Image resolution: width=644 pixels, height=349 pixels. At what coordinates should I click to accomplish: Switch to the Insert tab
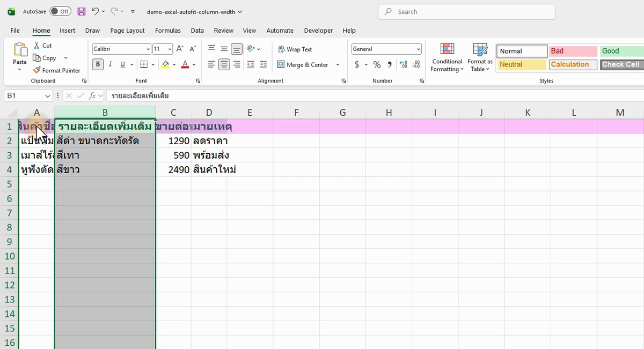[68, 31]
